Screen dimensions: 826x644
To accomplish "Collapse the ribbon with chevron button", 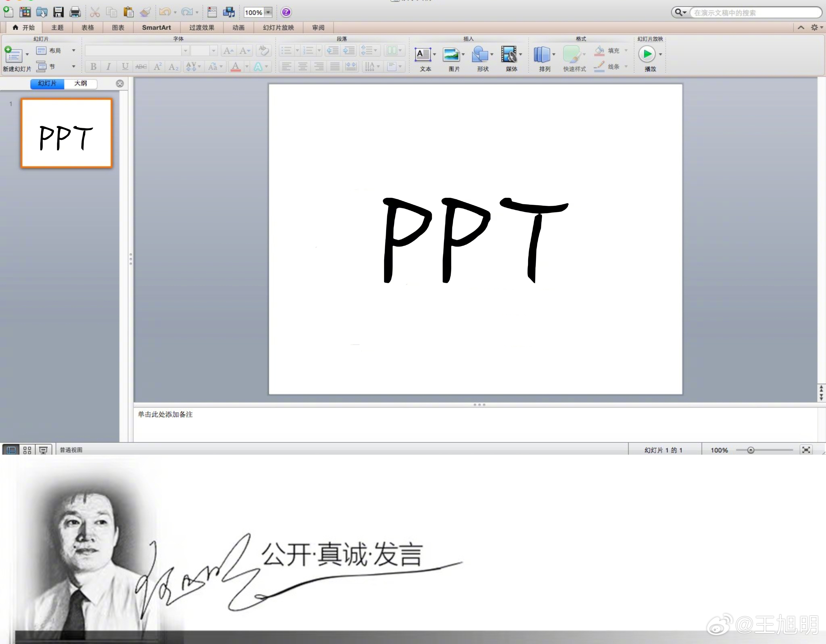I will click(801, 28).
